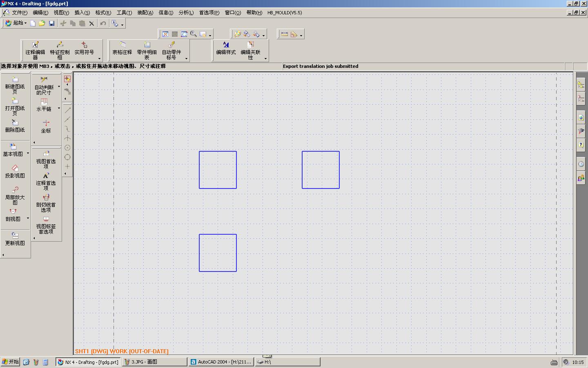Switch to AutoCAD 2004 taskbar window

(221, 362)
